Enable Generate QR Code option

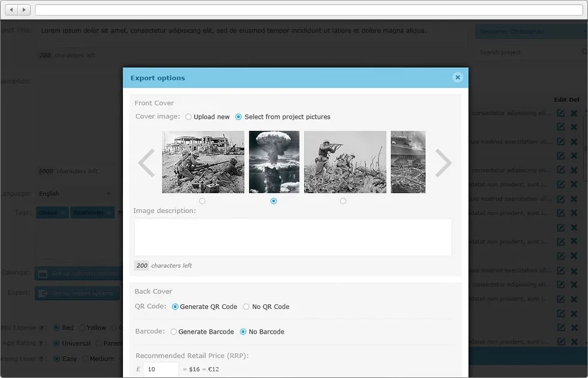pyautogui.click(x=175, y=307)
